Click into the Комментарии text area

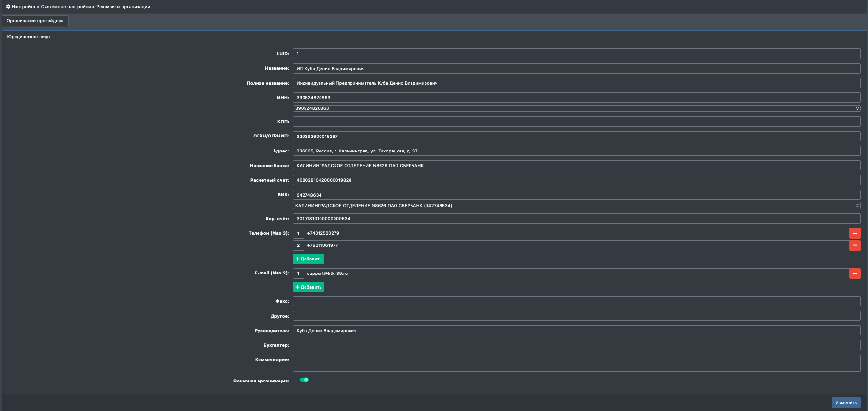point(577,363)
